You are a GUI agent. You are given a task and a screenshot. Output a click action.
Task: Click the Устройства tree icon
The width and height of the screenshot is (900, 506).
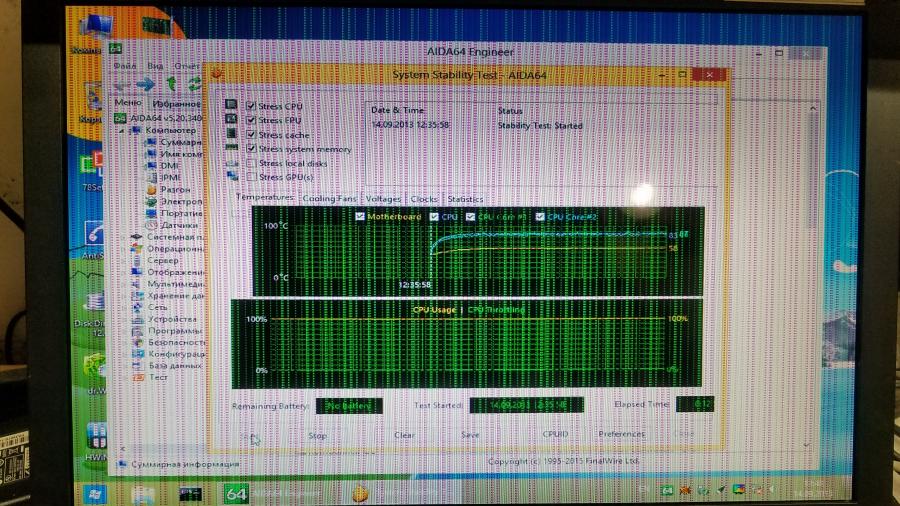tap(137, 319)
